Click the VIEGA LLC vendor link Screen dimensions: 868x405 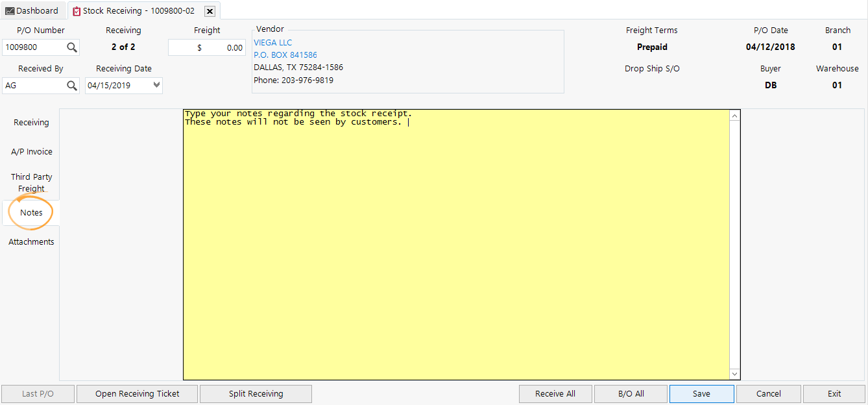tap(272, 42)
